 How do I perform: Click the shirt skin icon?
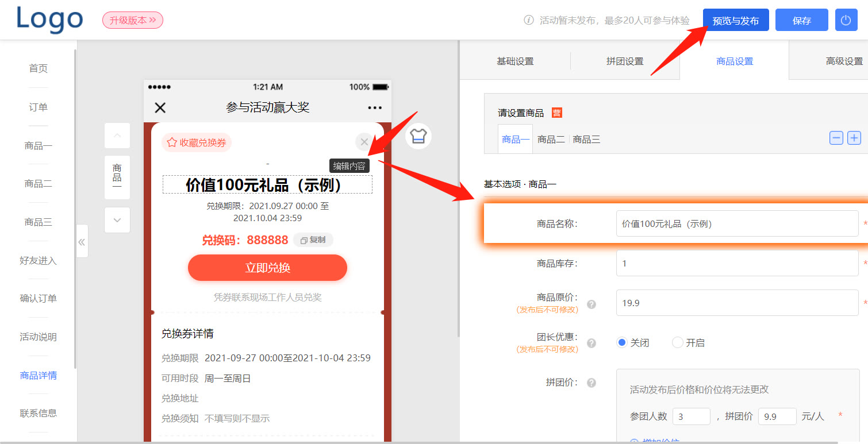coord(418,136)
